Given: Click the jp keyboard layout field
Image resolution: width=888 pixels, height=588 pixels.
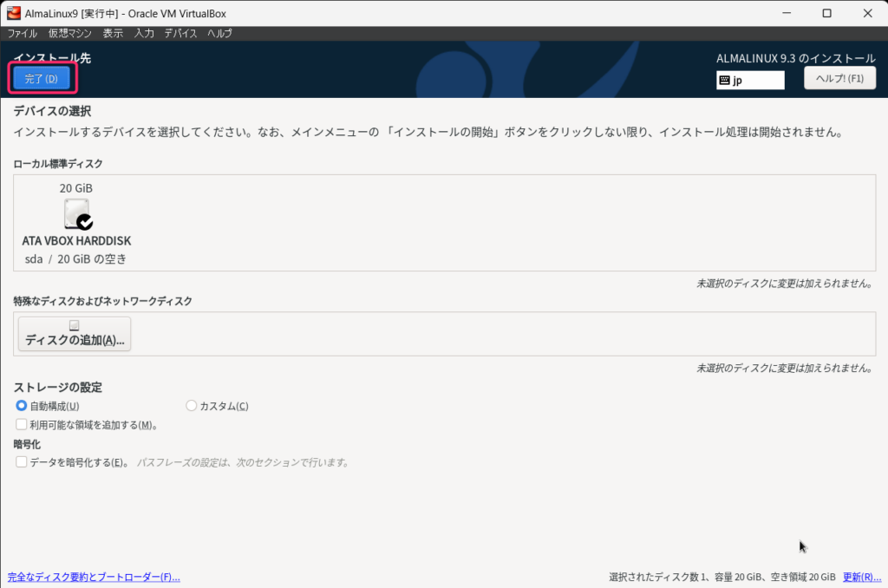Looking at the screenshot, I should click(x=756, y=80).
